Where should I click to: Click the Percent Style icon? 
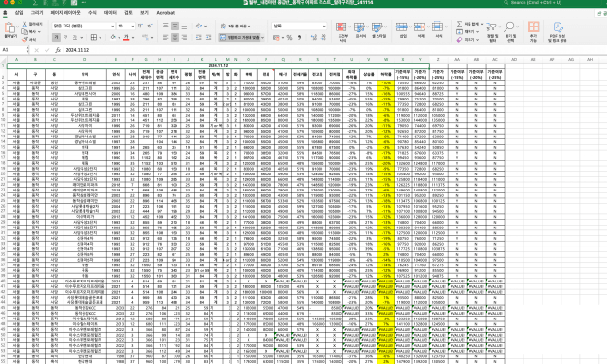click(x=289, y=38)
